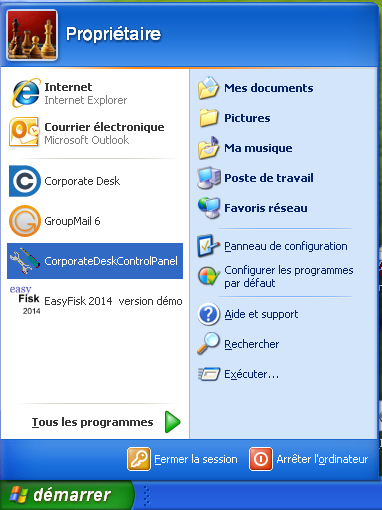Open Internet Explorer icon
The image size is (382, 510).
coord(25,93)
